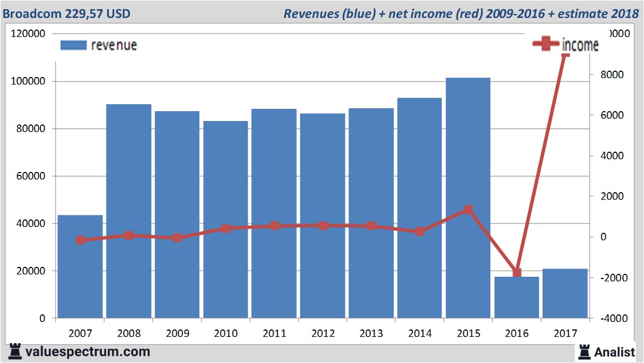Select the -2000 income axis label

click(x=614, y=278)
